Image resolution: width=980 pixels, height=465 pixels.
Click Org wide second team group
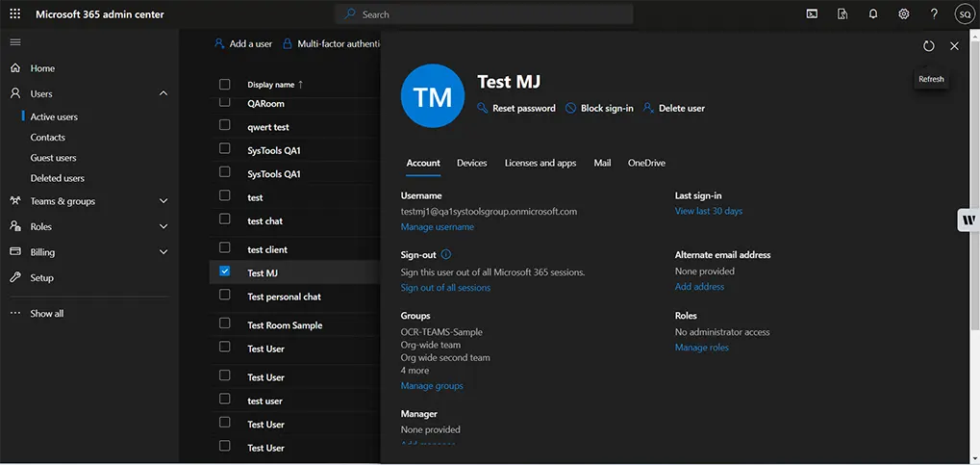click(445, 358)
